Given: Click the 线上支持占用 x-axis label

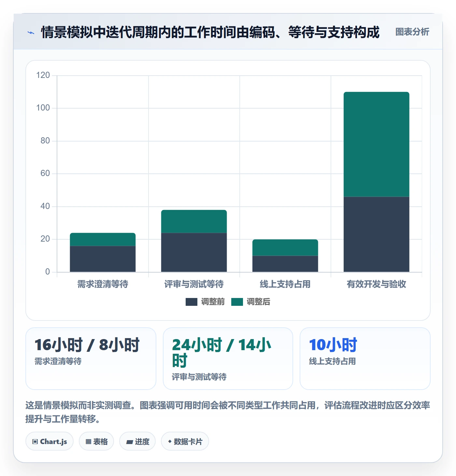Looking at the screenshot, I should pyautogui.click(x=285, y=284).
